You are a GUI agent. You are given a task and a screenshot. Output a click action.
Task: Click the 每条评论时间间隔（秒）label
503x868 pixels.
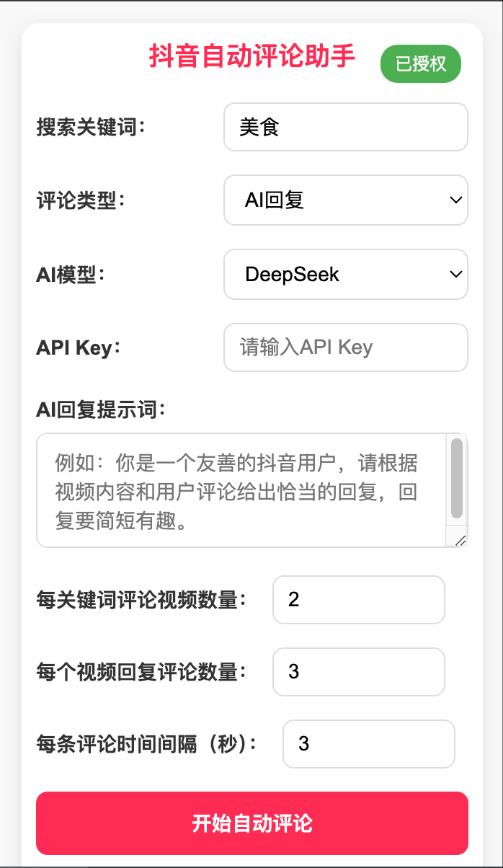click(147, 745)
